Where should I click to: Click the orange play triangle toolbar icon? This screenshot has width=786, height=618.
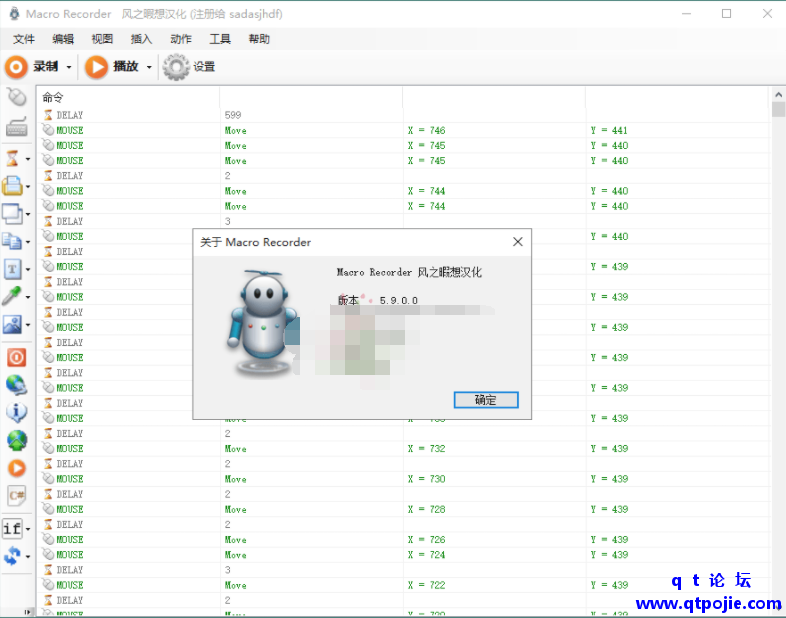click(96, 67)
